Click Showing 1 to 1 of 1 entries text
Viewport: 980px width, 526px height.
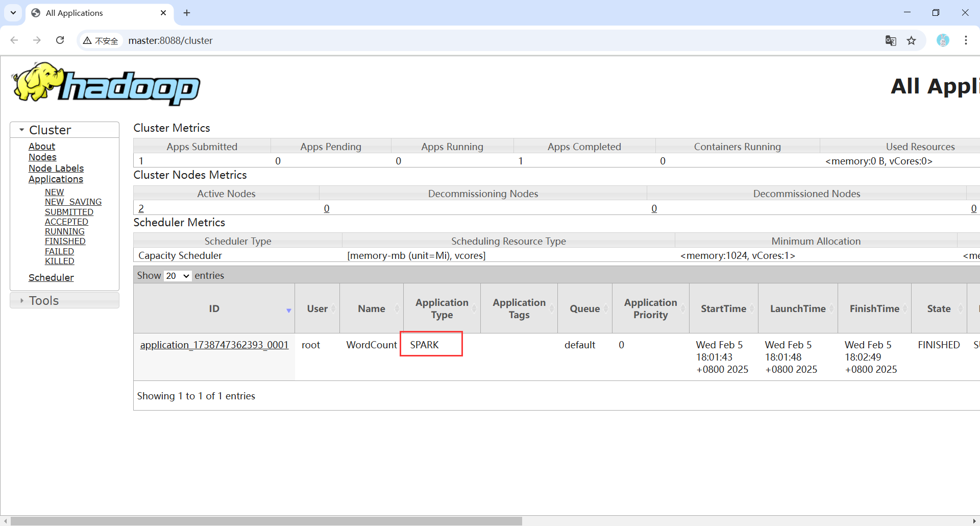(x=196, y=396)
